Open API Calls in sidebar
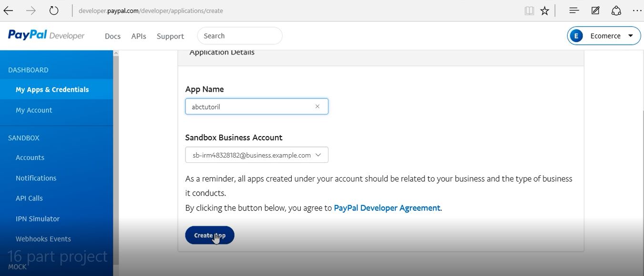 [x=29, y=198]
